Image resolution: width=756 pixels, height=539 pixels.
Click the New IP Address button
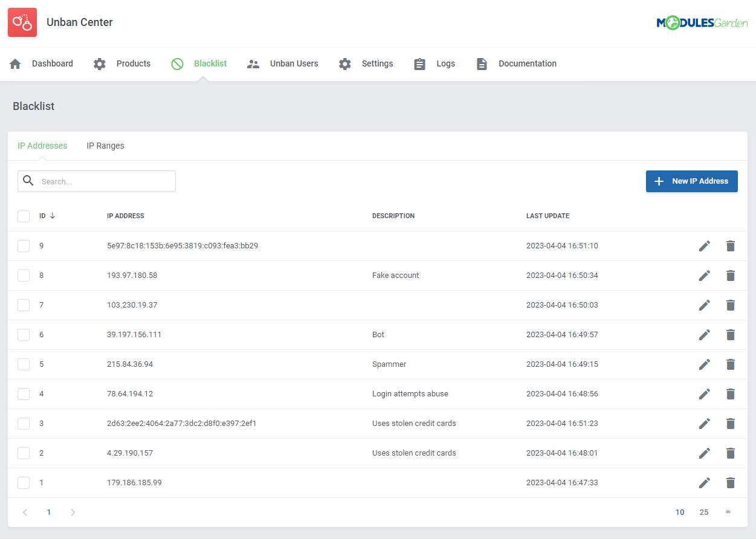(x=691, y=181)
